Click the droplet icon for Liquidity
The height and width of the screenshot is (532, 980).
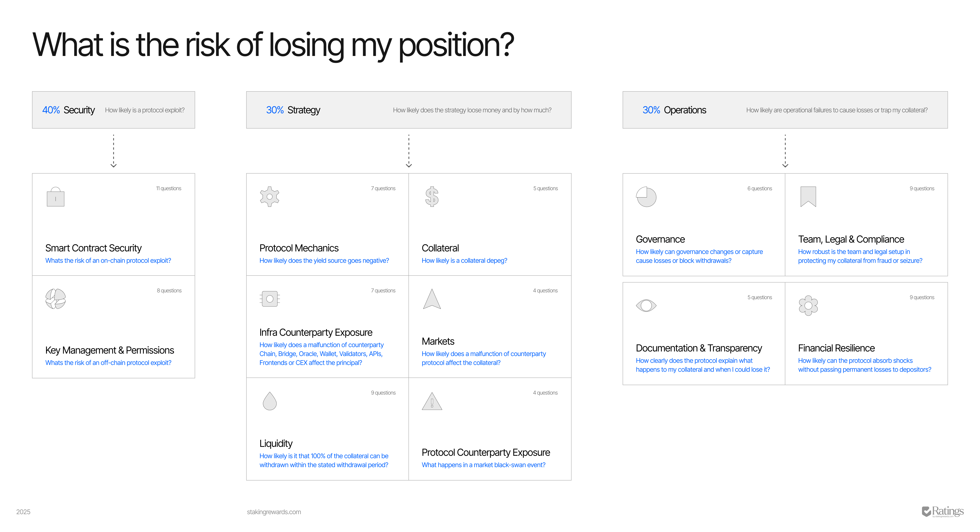tap(269, 401)
